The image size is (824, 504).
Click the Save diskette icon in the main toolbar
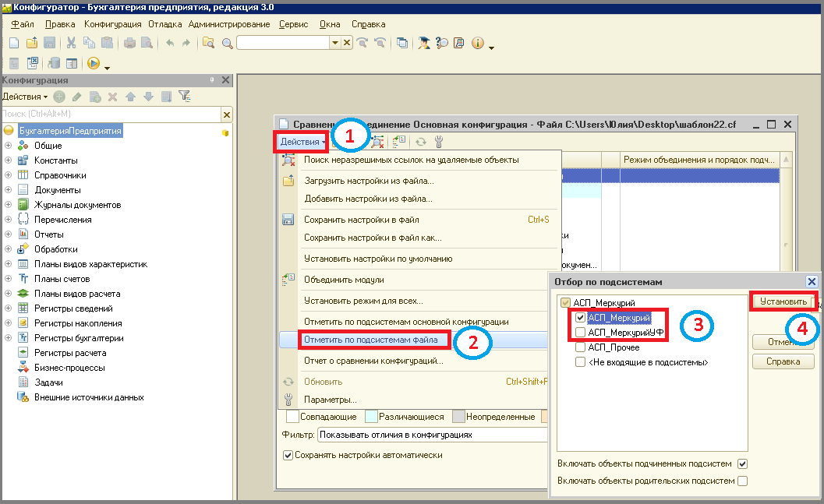pos(49,43)
